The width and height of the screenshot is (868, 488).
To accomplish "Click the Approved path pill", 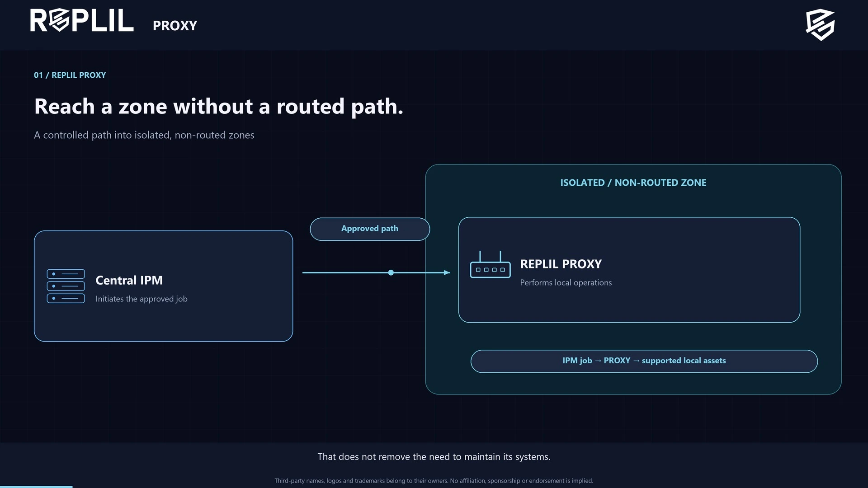I will 370,229.
